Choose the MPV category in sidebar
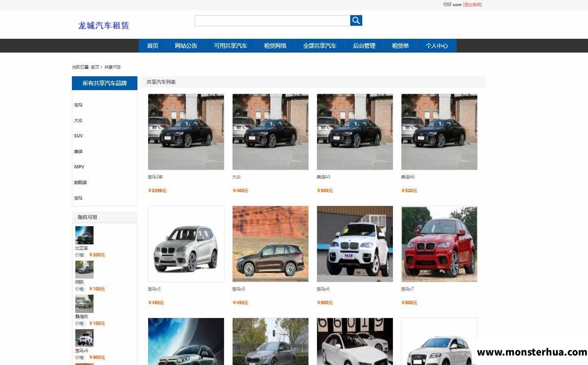 pyautogui.click(x=79, y=167)
